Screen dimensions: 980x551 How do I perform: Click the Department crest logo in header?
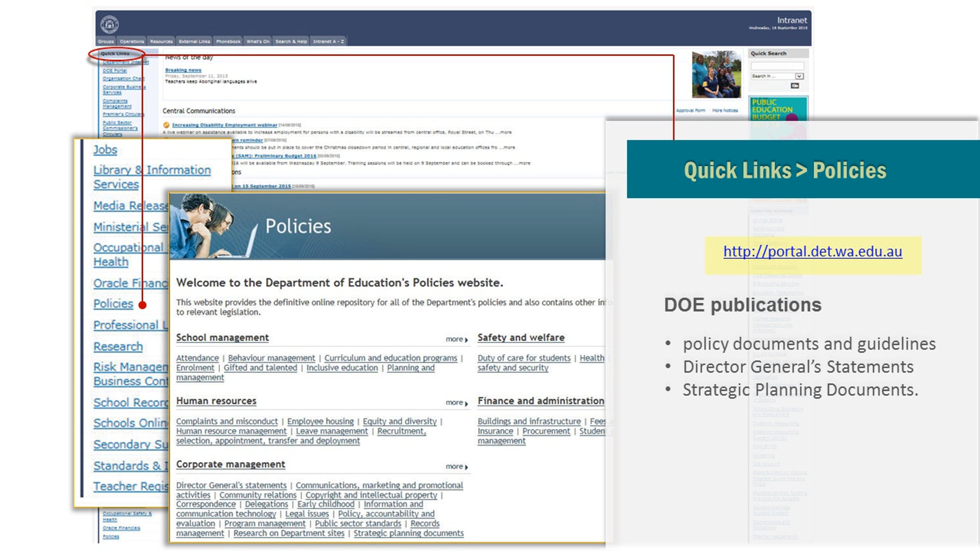[x=109, y=24]
